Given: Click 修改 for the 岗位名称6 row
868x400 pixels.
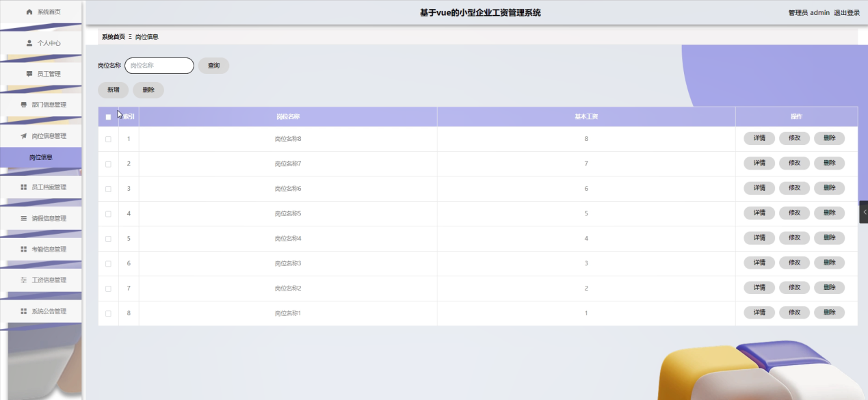Looking at the screenshot, I should click(x=794, y=188).
